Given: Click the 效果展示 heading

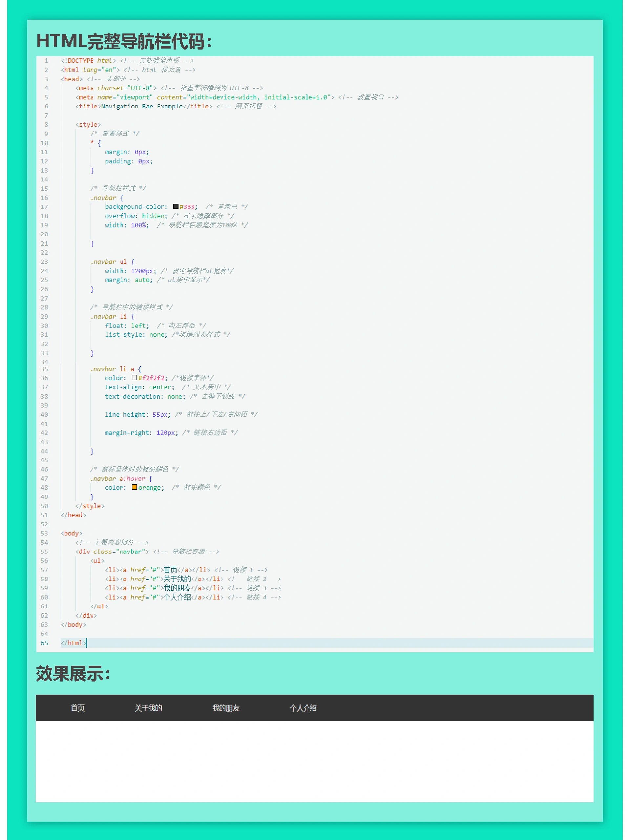Looking at the screenshot, I should point(73,674).
